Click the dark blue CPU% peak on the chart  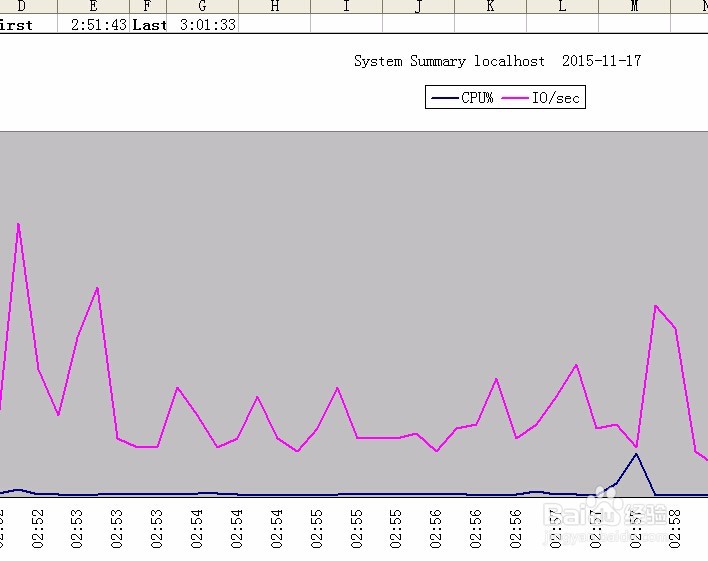pyautogui.click(x=636, y=454)
